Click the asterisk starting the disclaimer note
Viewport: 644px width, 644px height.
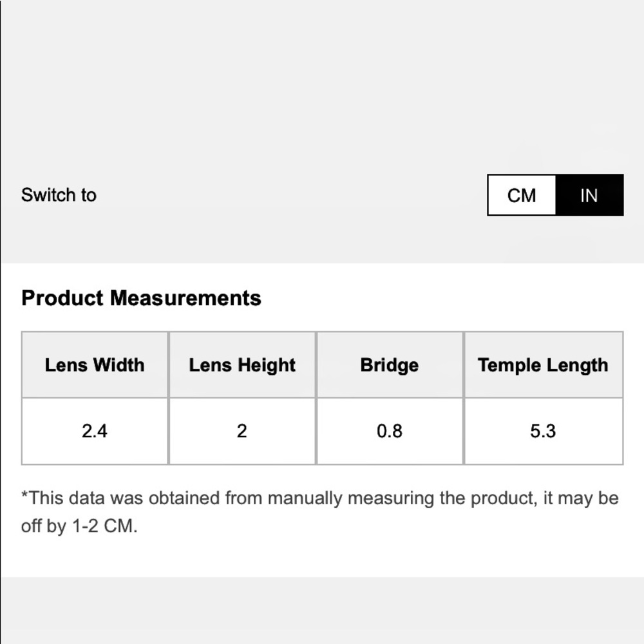(24, 496)
